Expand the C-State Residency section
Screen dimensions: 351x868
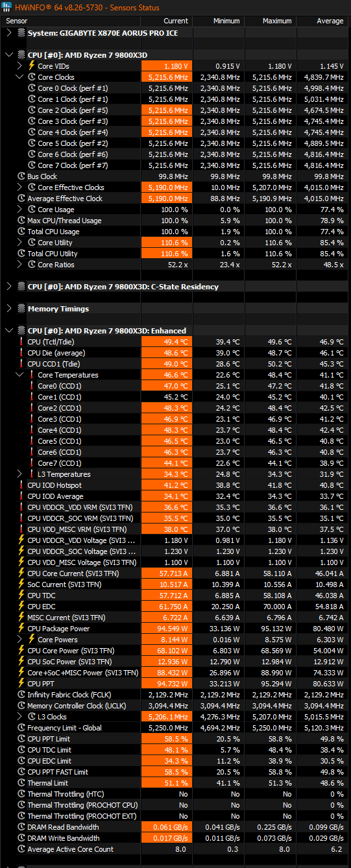tap(8, 287)
